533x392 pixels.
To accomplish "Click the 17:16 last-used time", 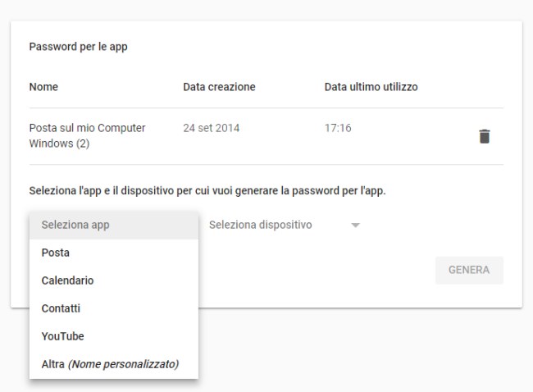I will click(338, 128).
